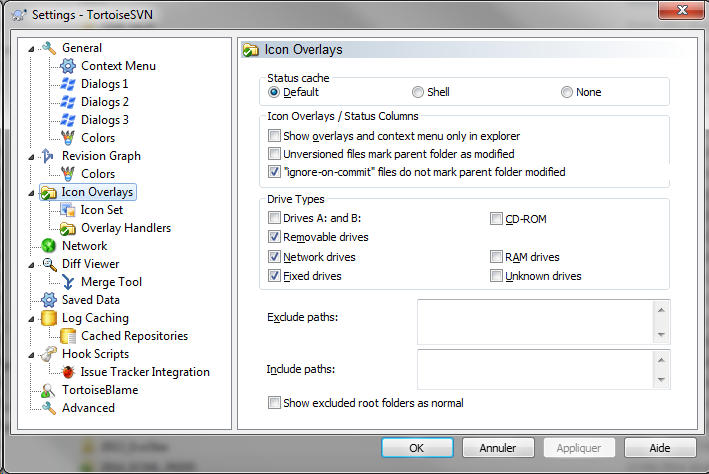Enable the CD-ROM drive type checkbox
The image size is (709, 474).
[x=497, y=219]
